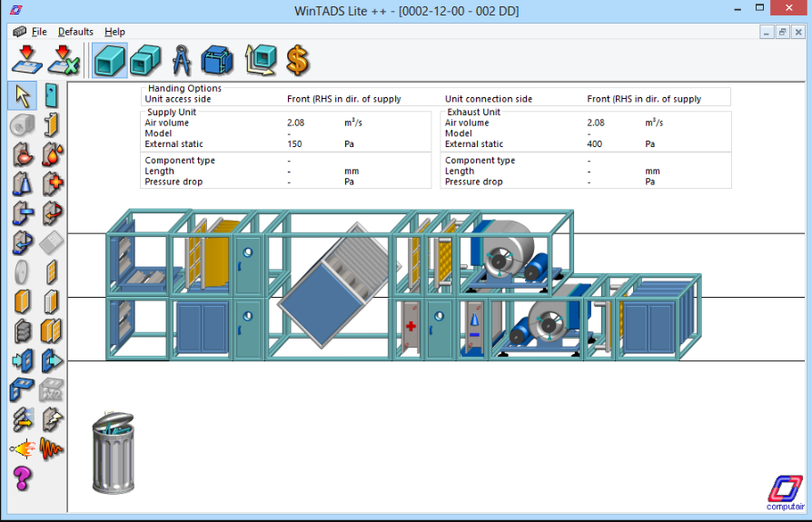Open the Help menu

[x=115, y=32]
